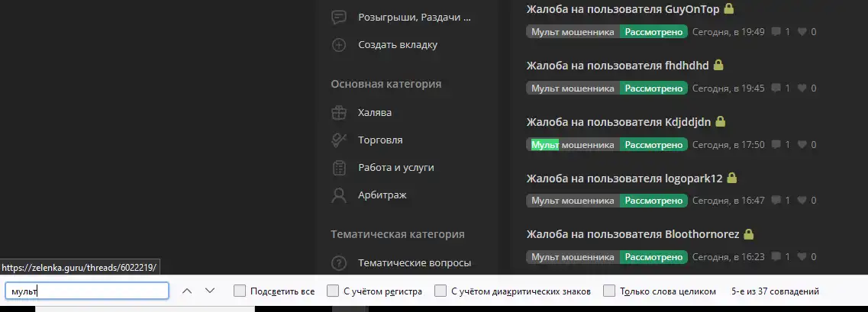Click the heart icon in the 19:45 thread row
This screenshot has width=868, height=312.
point(802,88)
